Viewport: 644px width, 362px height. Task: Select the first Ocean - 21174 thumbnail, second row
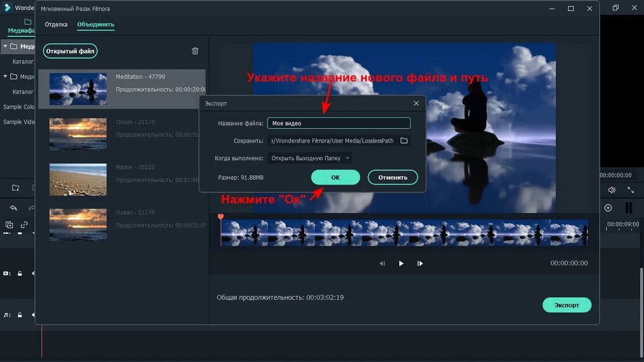[x=78, y=134]
